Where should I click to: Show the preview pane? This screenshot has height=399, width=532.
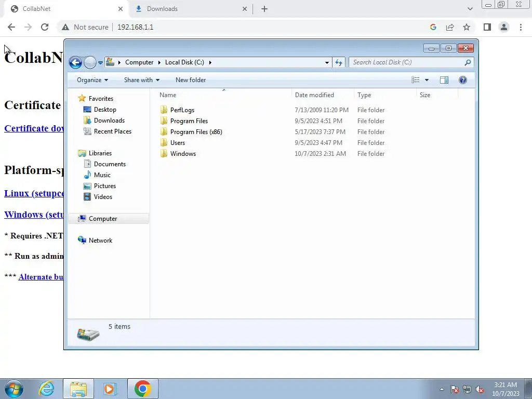coord(444,80)
